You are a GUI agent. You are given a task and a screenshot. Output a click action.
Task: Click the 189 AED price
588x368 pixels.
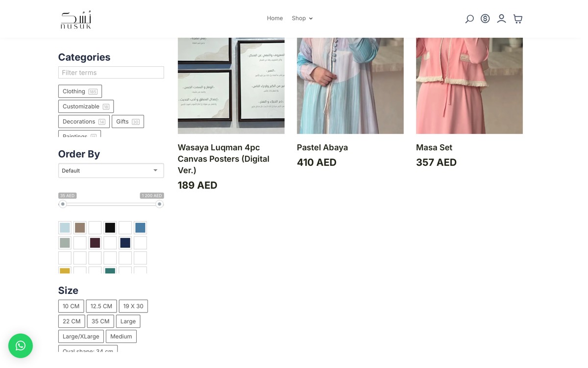coord(197,185)
